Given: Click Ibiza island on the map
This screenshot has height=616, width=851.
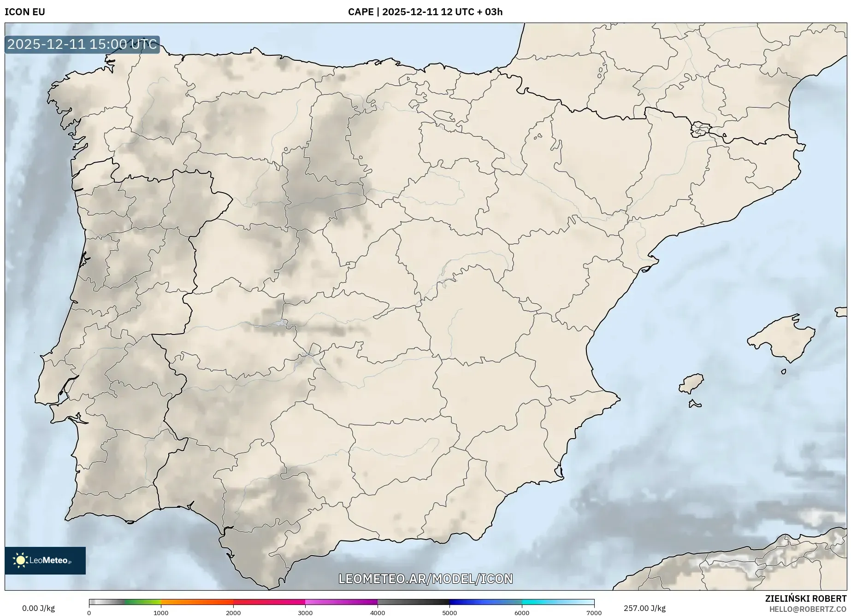Looking at the screenshot, I should coord(692,383).
